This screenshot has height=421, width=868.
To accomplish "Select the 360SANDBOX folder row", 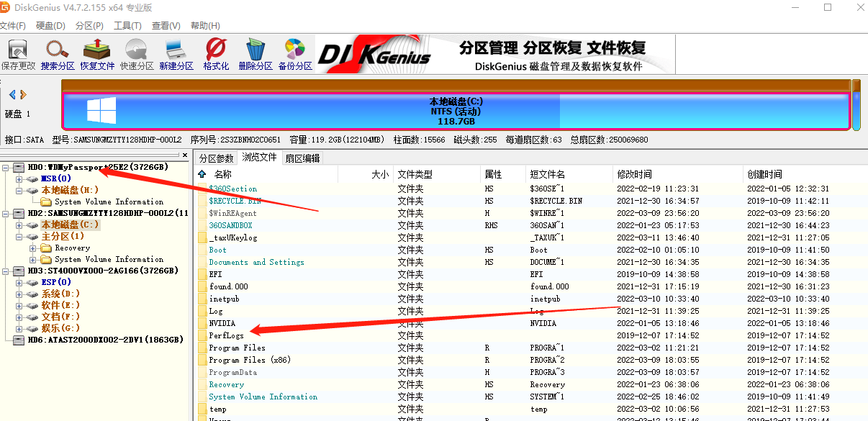I will pos(533,225).
